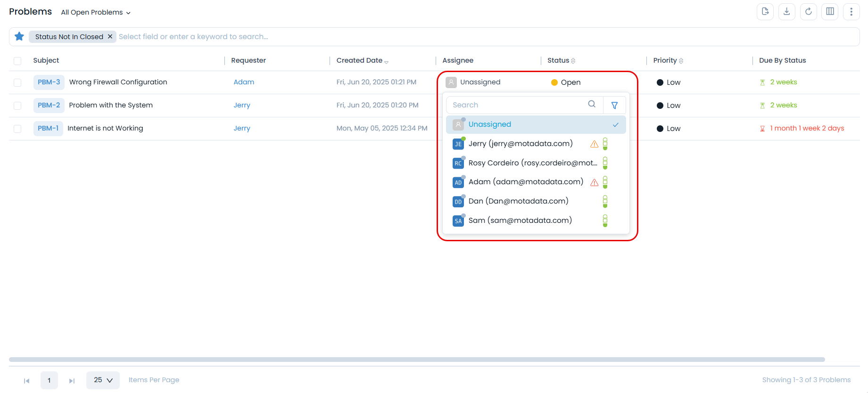Open the Status dropdown of PBM-3
Image resolution: width=868 pixels, height=393 pixels.
pos(566,82)
